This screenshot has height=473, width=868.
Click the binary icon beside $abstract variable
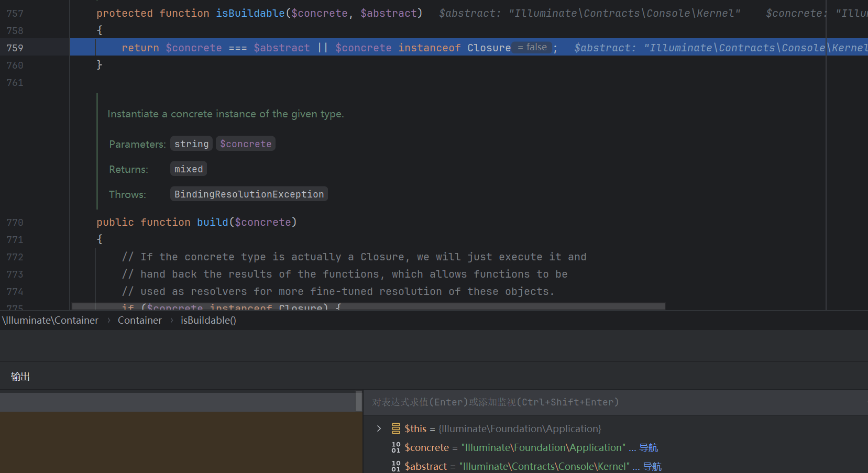click(396, 466)
